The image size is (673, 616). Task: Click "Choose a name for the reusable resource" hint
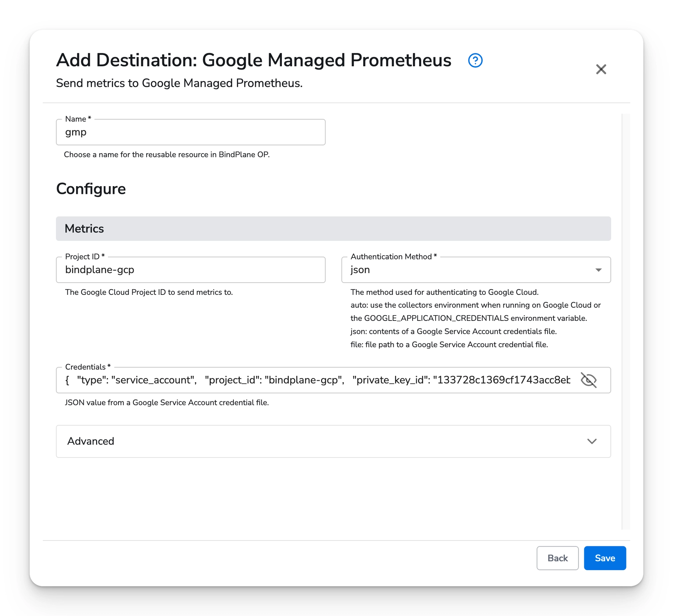tap(166, 155)
